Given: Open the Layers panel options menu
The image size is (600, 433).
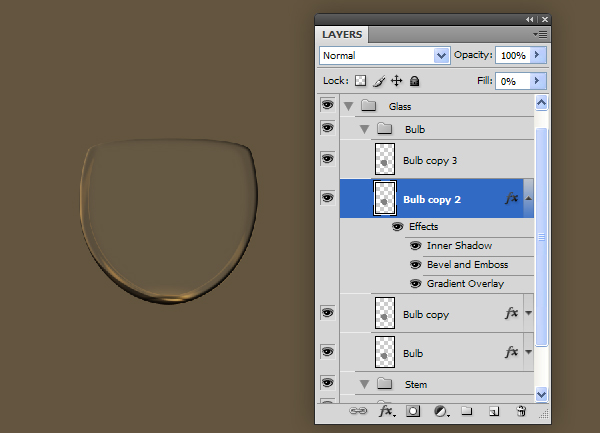Looking at the screenshot, I should [x=540, y=35].
